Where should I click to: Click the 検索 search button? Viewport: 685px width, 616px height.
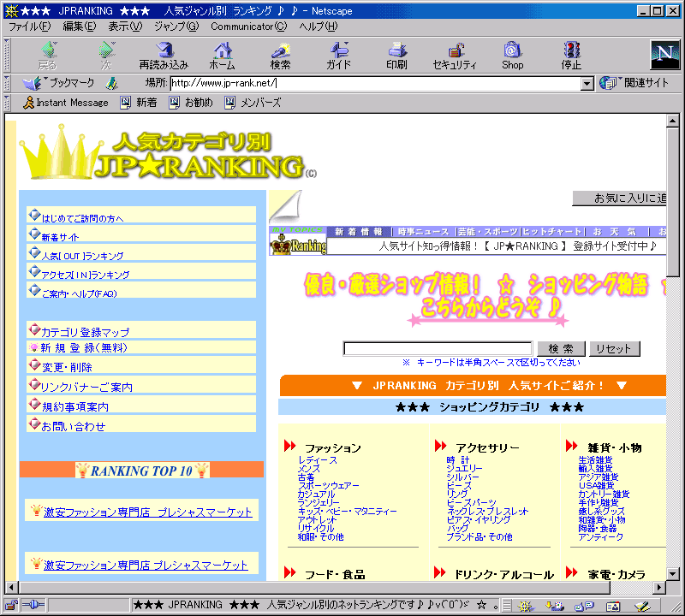coord(562,349)
